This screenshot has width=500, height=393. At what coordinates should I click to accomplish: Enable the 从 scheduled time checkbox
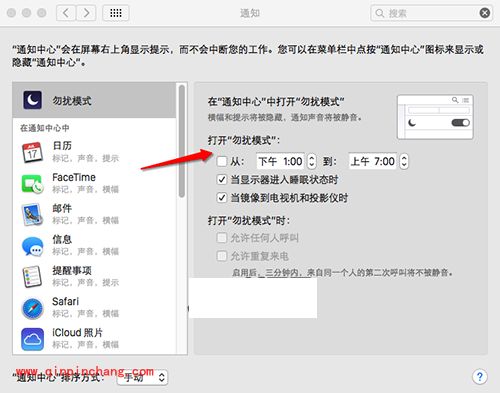click(x=222, y=161)
